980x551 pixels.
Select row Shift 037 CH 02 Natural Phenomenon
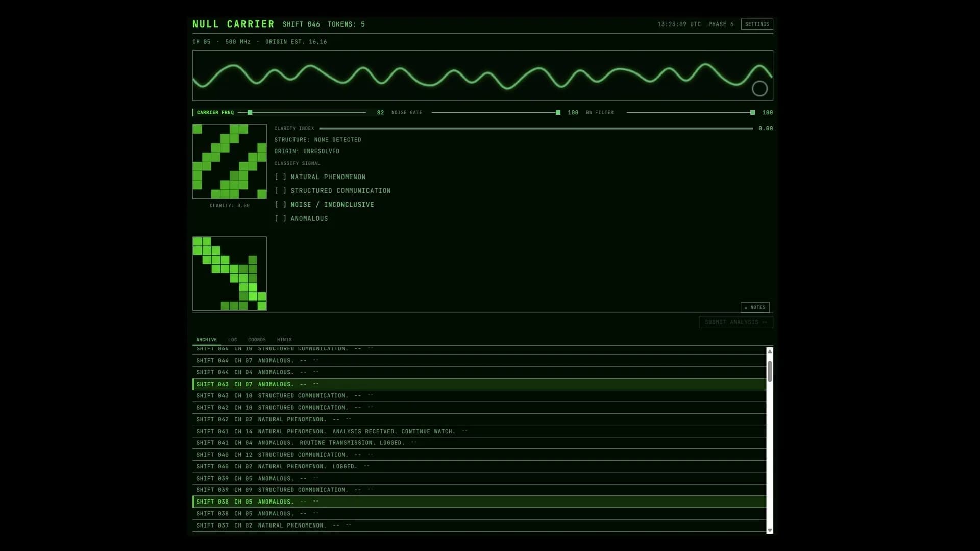point(479,525)
